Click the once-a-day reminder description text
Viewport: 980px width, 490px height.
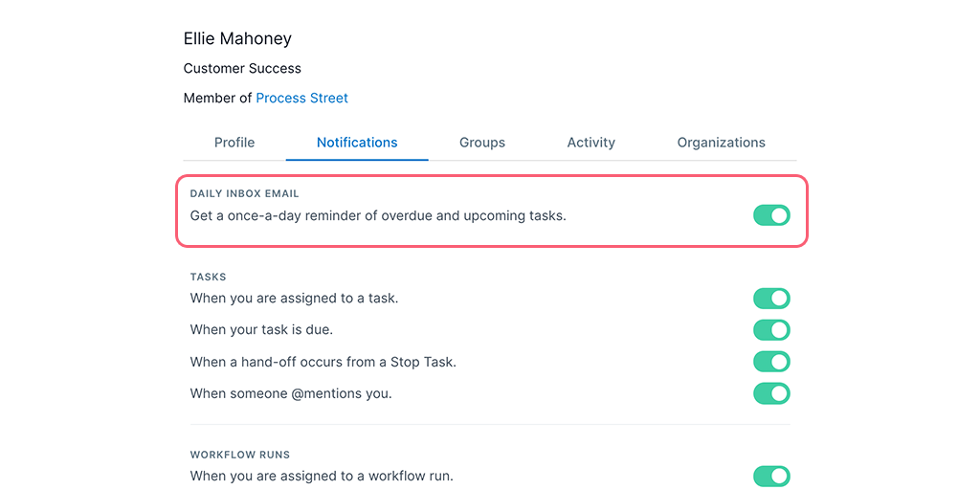pos(378,216)
